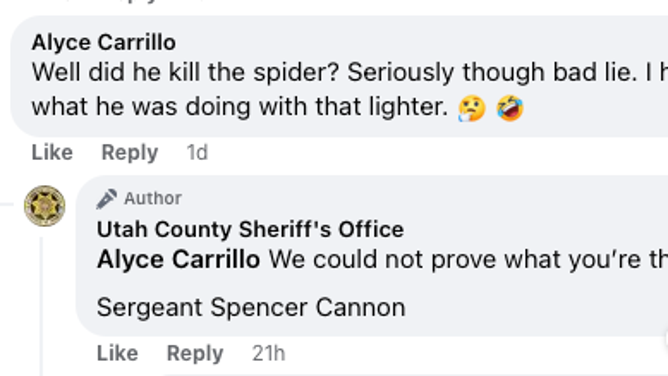This screenshot has height=376, width=668.
Task: Click the rolling-on-floor laughing emoji
Action: click(510, 108)
